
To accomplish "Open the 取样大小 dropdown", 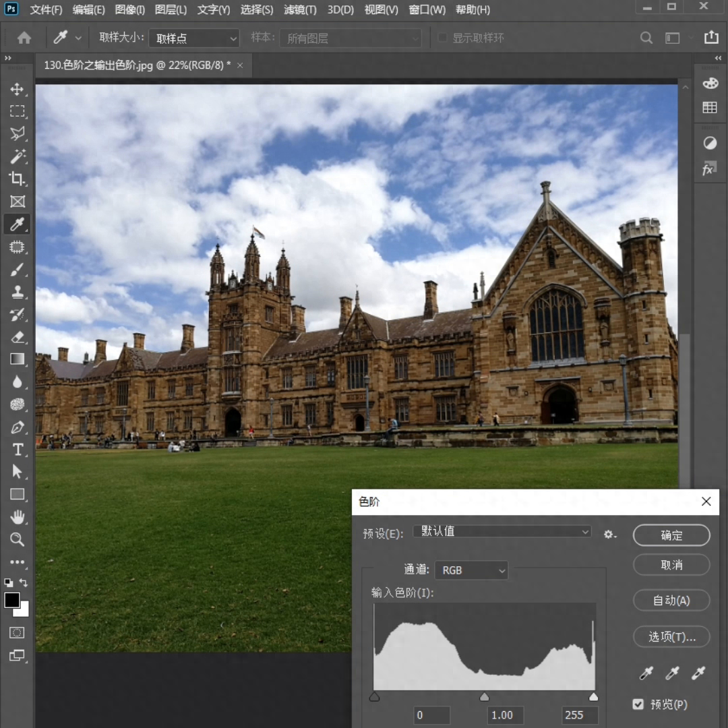I will pyautogui.click(x=194, y=38).
